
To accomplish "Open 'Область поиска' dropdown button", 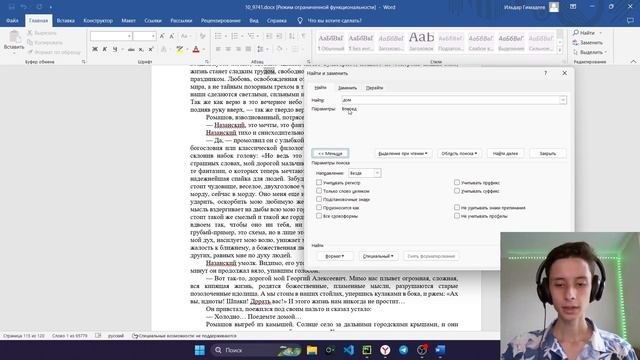I will point(459,153).
